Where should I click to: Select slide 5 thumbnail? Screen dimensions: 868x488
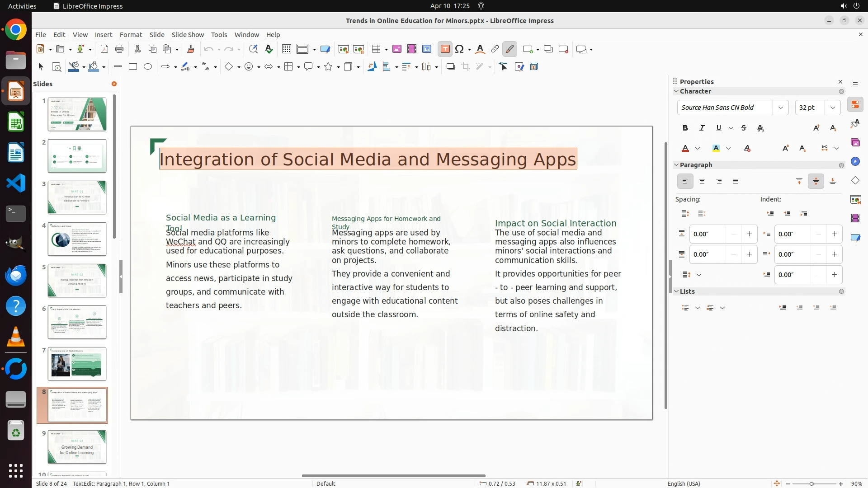pyautogui.click(x=77, y=281)
